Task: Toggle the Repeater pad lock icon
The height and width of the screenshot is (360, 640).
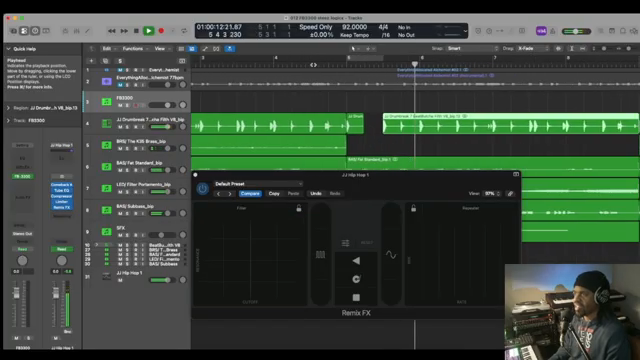Action: click(x=413, y=209)
